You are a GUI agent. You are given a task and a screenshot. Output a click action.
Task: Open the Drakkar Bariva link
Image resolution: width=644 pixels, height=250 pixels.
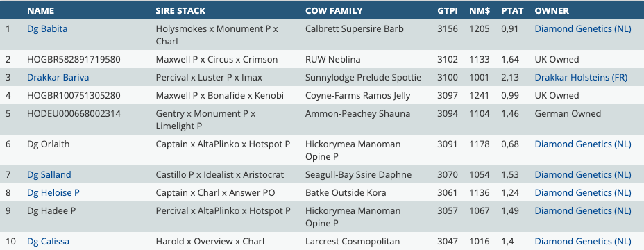click(58, 77)
